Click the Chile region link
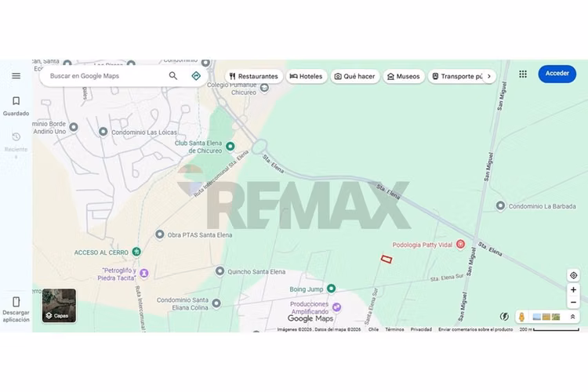588x392 pixels. (x=373, y=329)
